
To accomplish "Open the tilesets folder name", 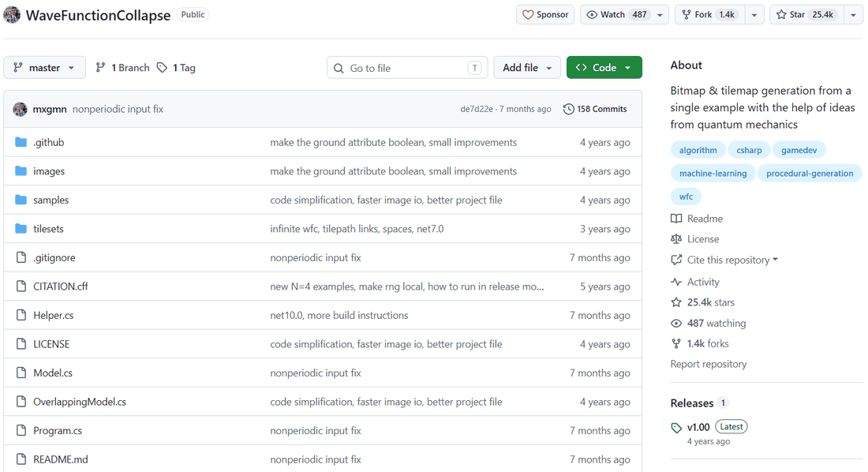I will pos(48,229).
